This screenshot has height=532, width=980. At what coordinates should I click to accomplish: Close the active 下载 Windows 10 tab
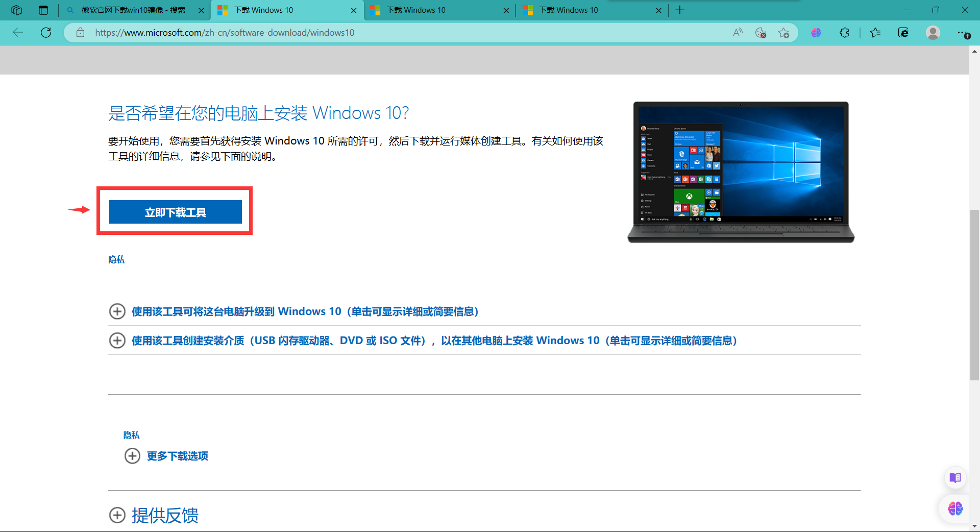354,10
